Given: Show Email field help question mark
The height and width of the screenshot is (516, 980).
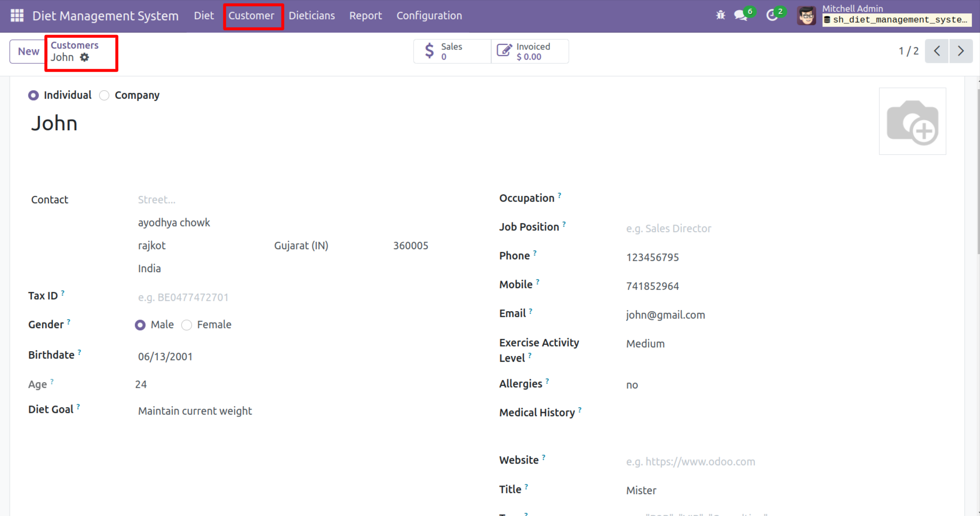Looking at the screenshot, I should [531, 311].
